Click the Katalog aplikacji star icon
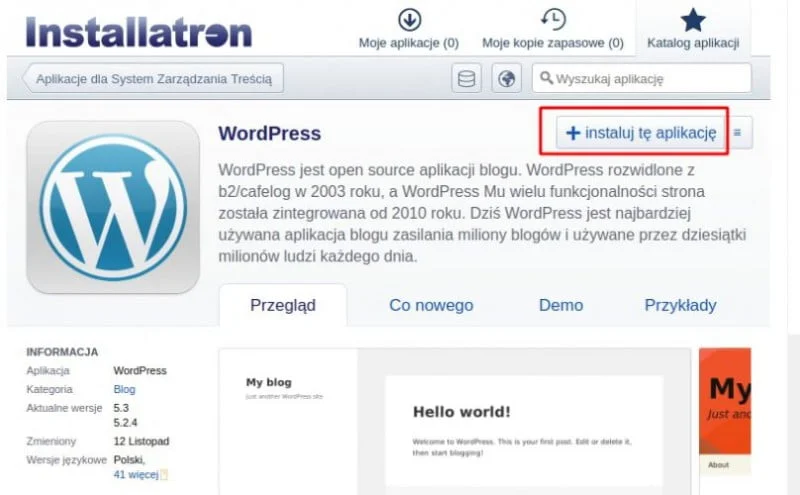The height and width of the screenshot is (495, 800). [693, 20]
